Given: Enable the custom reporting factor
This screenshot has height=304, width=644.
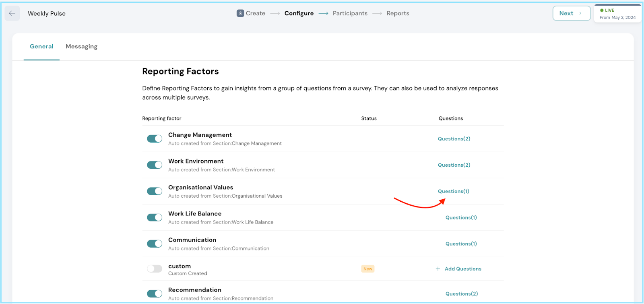Looking at the screenshot, I should tap(155, 269).
